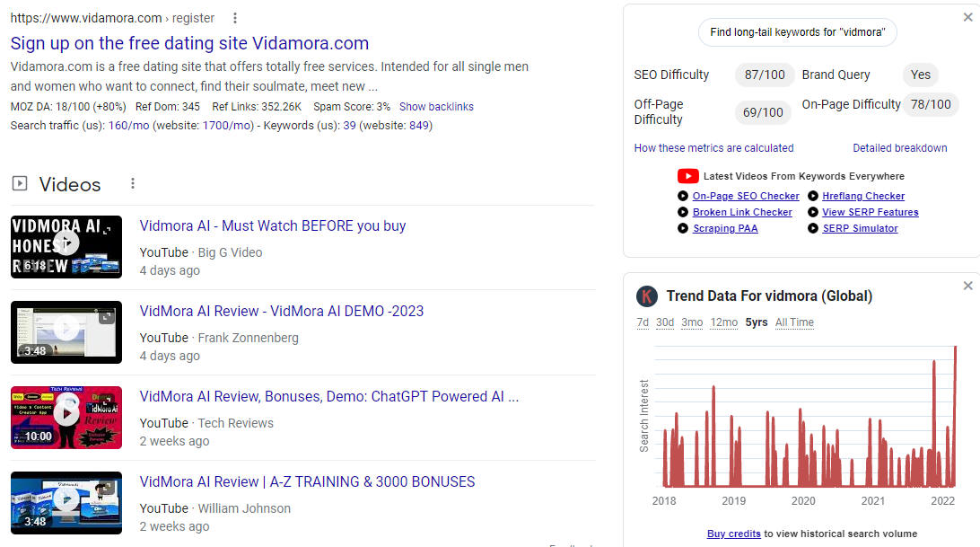Click the 'Frank Zonnenberg' channel name
Viewport: 980px width, 547px height.
click(248, 338)
